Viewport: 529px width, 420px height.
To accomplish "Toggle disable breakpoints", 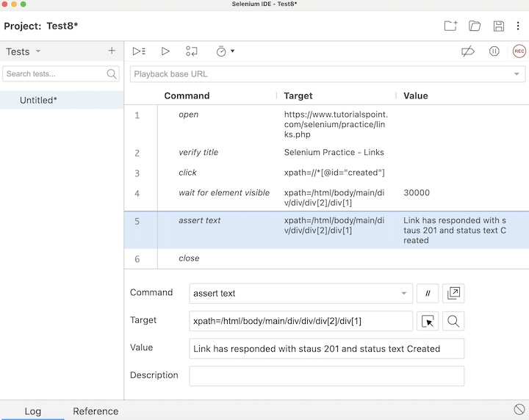I will pyautogui.click(x=467, y=51).
